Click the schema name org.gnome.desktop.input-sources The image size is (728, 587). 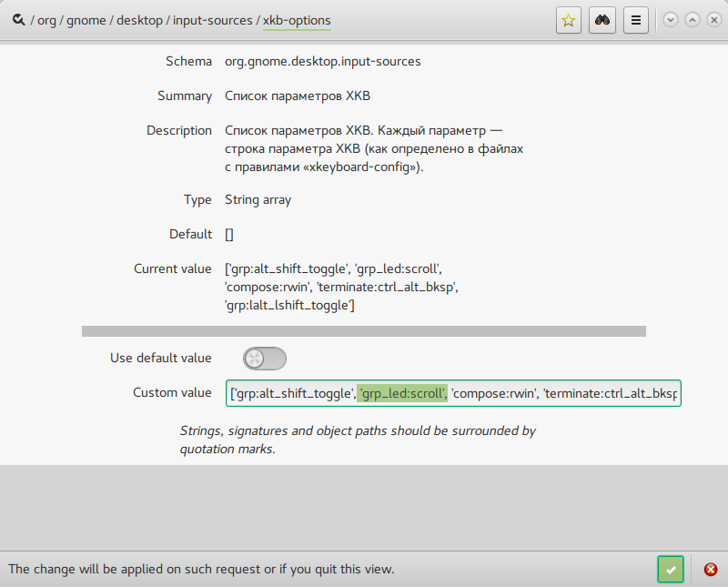(323, 61)
